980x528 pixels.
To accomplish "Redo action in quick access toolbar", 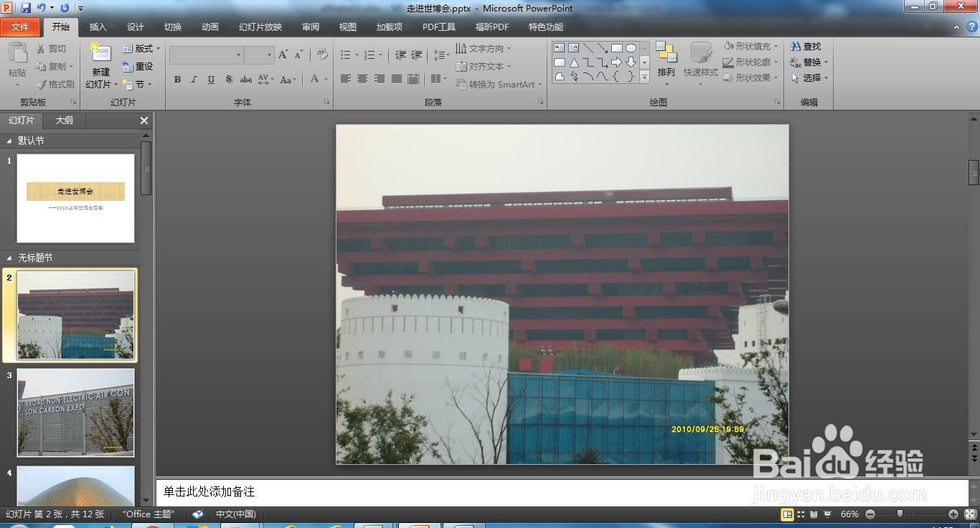I will click(65, 8).
